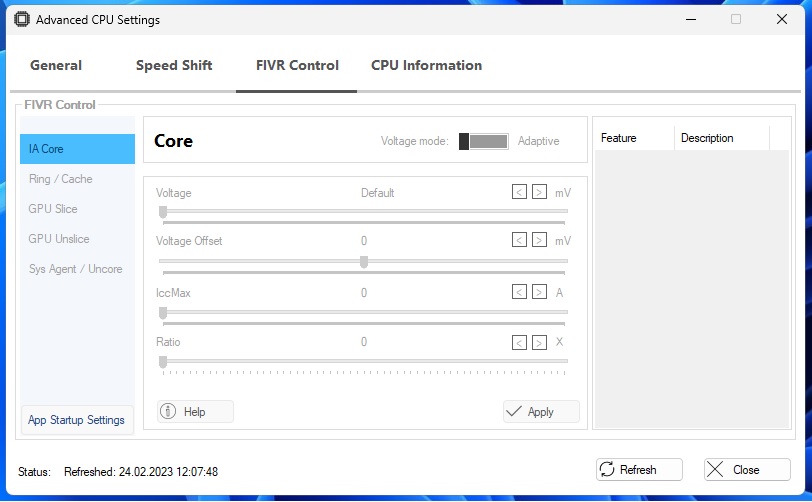
Task: Click the Help info icon
Action: 168,411
